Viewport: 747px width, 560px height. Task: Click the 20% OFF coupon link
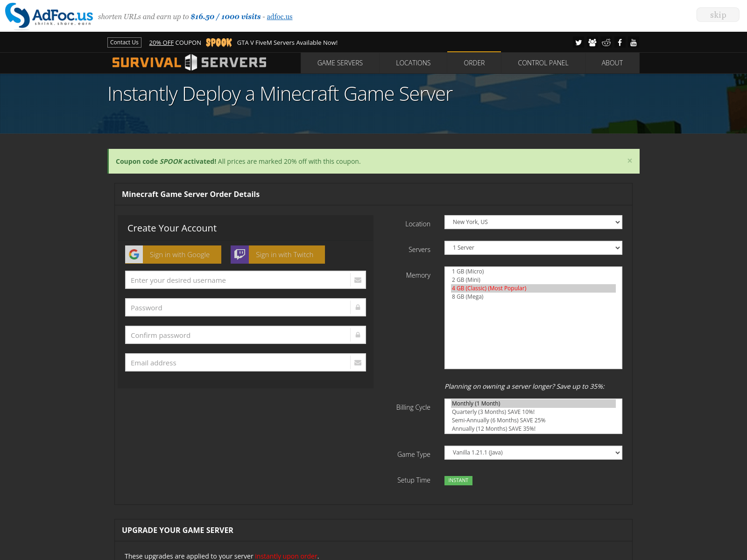point(162,42)
